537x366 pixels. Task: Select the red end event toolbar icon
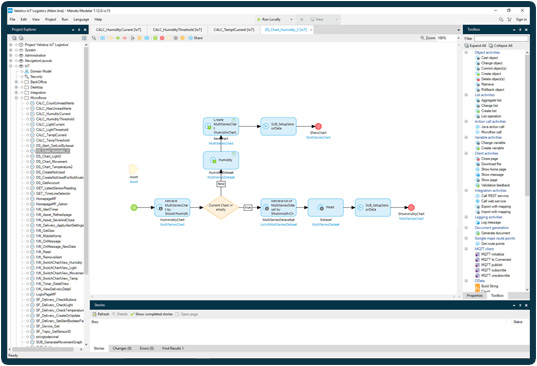pyautogui.click(x=162, y=38)
